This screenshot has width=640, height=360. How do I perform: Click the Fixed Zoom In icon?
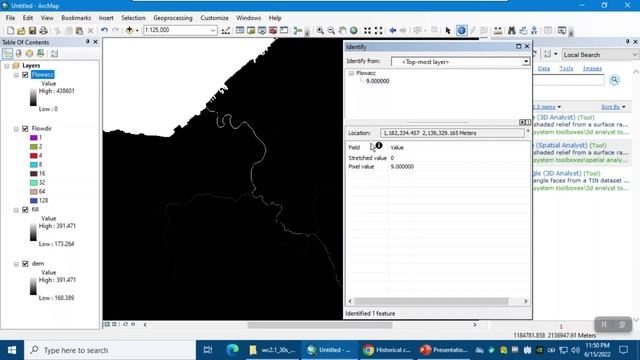tap(367, 31)
